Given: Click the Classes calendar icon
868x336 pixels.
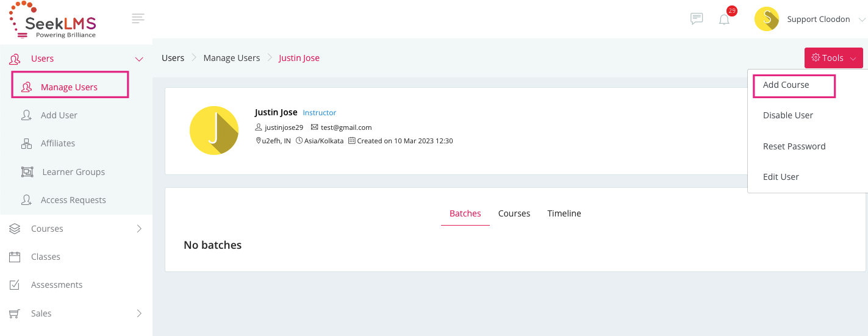Looking at the screenshot, I should pos(15,257).
